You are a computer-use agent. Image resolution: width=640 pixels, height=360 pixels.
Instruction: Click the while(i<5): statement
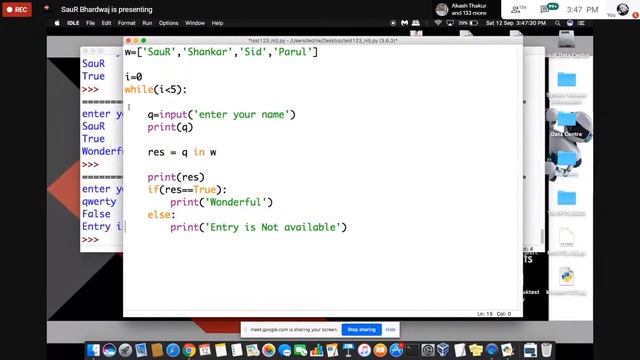[x=156, y=89]
